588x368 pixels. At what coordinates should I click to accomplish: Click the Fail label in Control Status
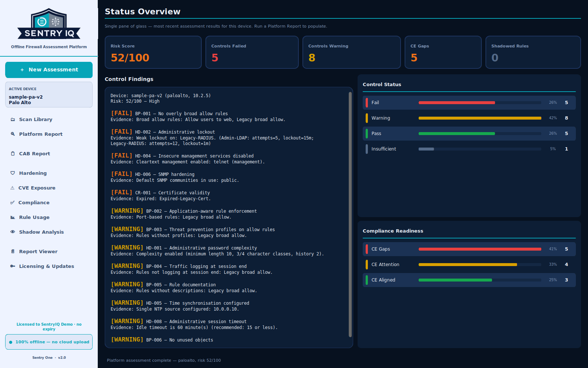click(x=375, y=103)
